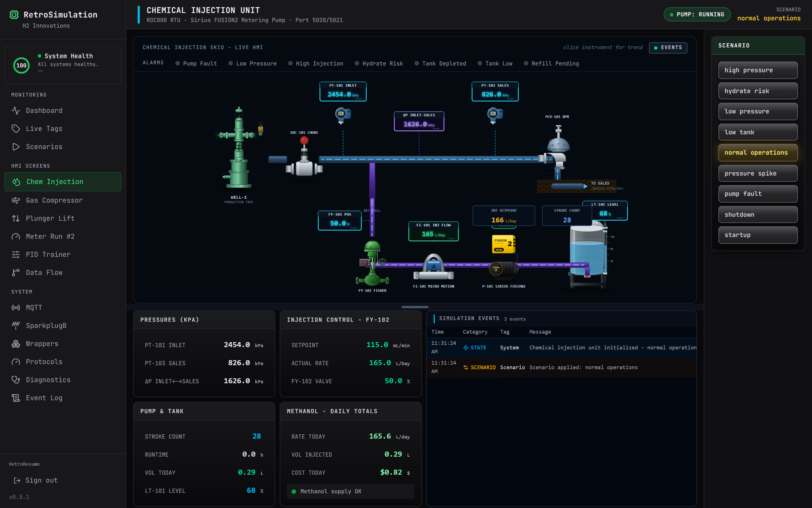The image size is (812, 508).
Task: Open the Plunger Lift HMI screen
Action: point(63,218)
